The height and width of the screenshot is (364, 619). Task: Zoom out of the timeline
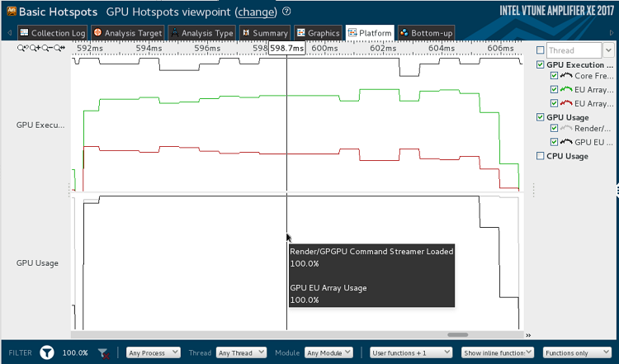pos(46,48)
